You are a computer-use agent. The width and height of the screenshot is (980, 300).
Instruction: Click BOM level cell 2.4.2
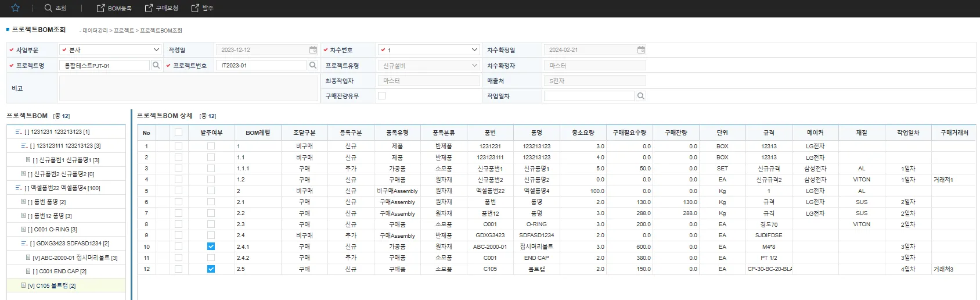pos(258,258)
